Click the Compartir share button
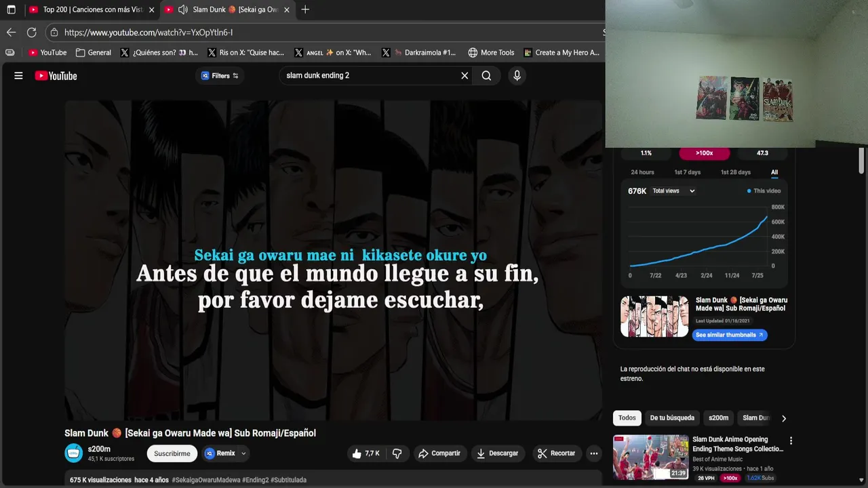 [x=439, y=453]
